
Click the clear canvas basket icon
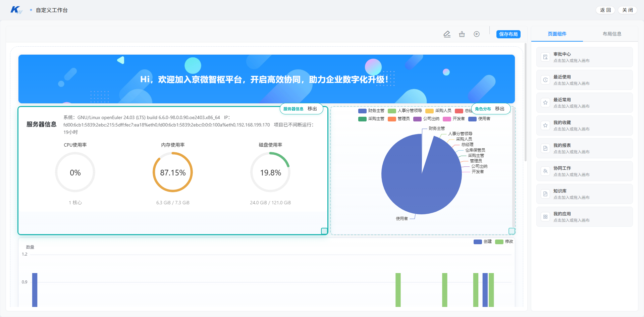(x=462, y=34)
